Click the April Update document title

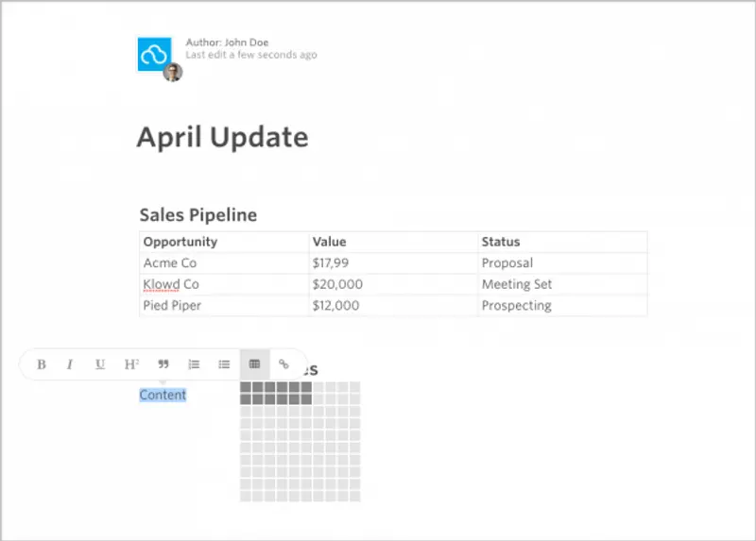click(x=222, y=138)
